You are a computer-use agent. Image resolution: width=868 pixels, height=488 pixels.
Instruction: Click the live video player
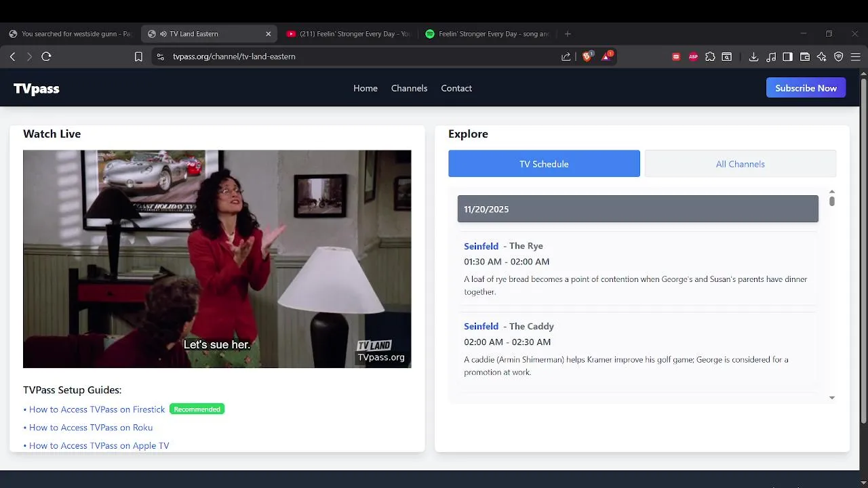point(217,259)
